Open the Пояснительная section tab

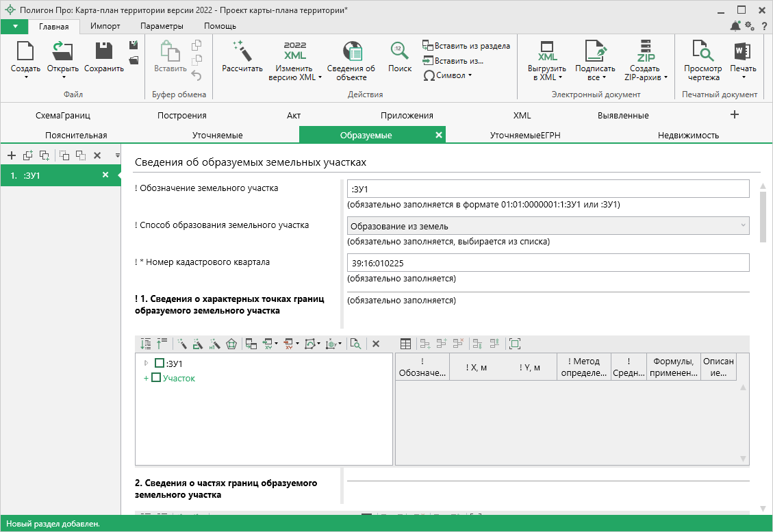(76, 135)
